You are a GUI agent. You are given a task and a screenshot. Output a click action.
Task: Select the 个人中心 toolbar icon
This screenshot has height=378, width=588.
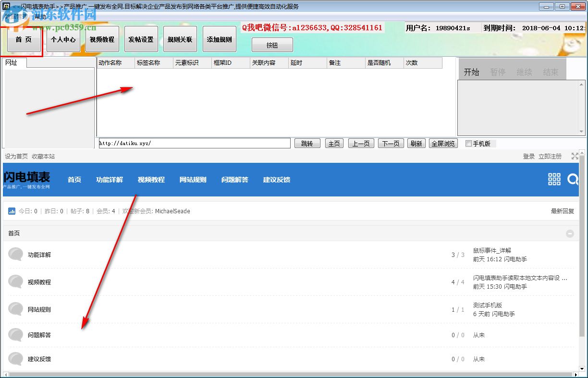point(63,39)
